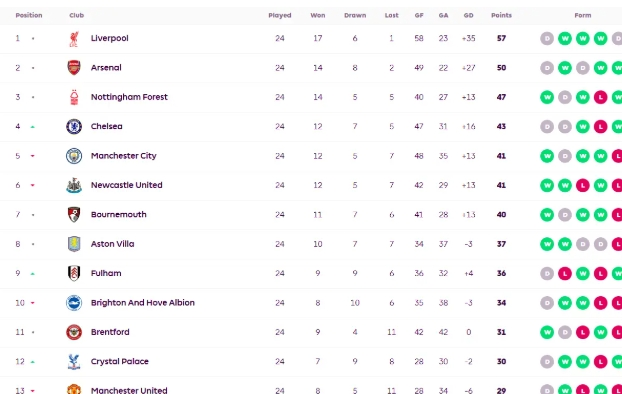Viewport: 622px width, 394px height.
Task: Click Chelsea's green position-up arrow
Action: (33, 127)
